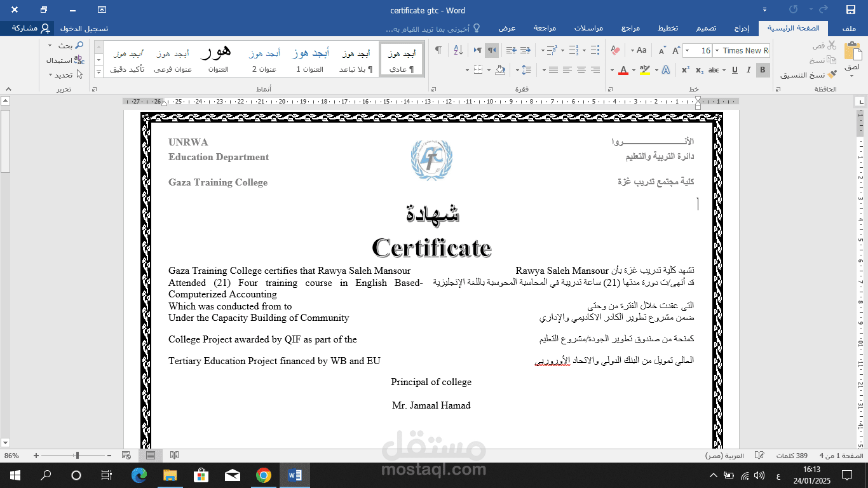
Task: Click the Format Painter (نسخ التنسيق) brush
Action: (831, 75)
